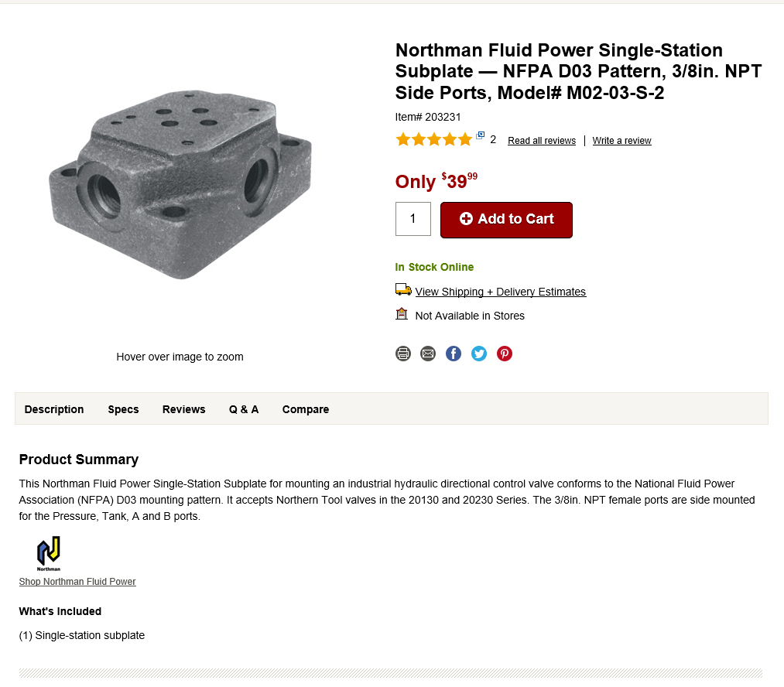Click the Northman brand logo
Image resolution: width=784 pixels, height=687 pixels.
pyautogui.click(x=49, y=554)
